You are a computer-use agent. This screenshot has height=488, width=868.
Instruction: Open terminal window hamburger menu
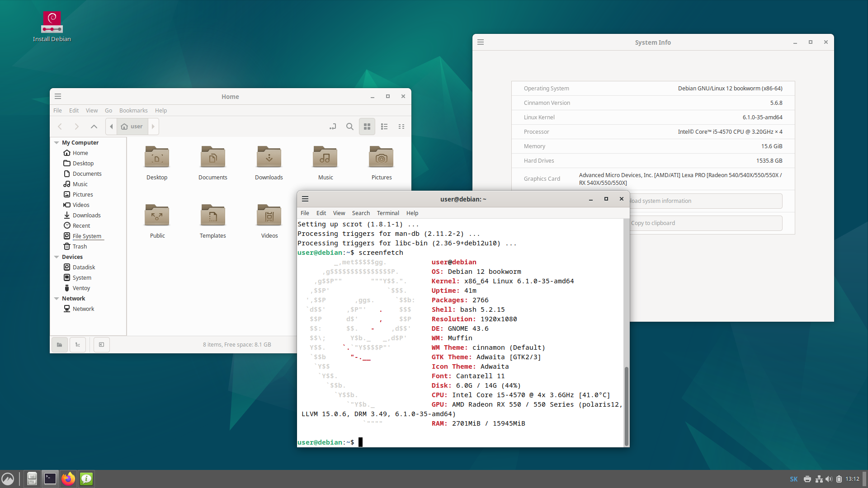pyautogui.click(x=305, y=199)
